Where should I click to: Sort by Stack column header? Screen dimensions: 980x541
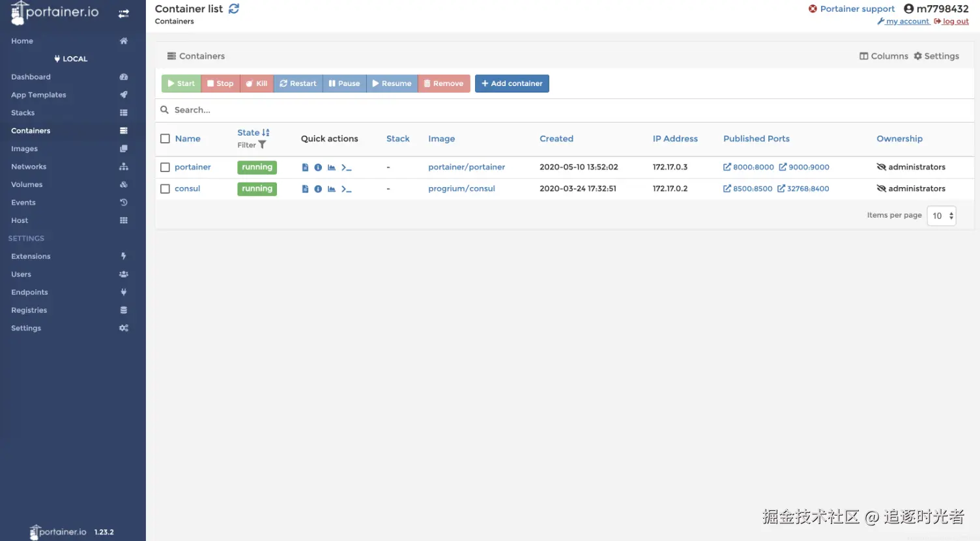(x=397, y=139)
